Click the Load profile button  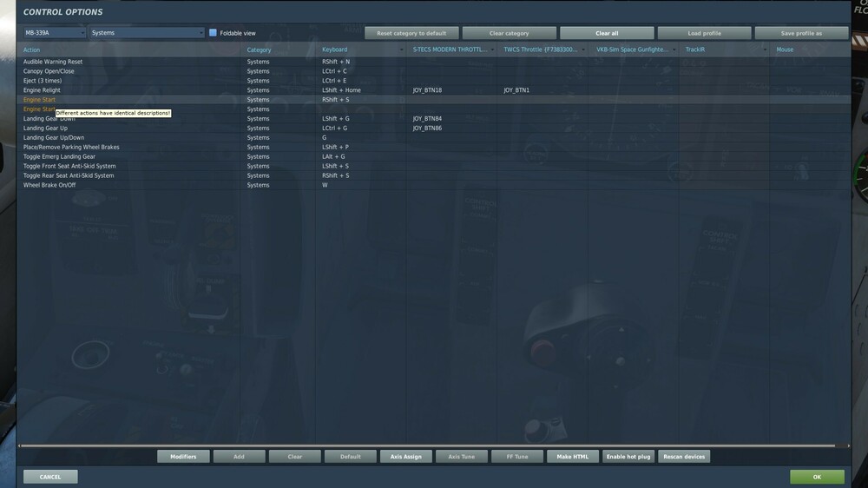tap(704, 33)
